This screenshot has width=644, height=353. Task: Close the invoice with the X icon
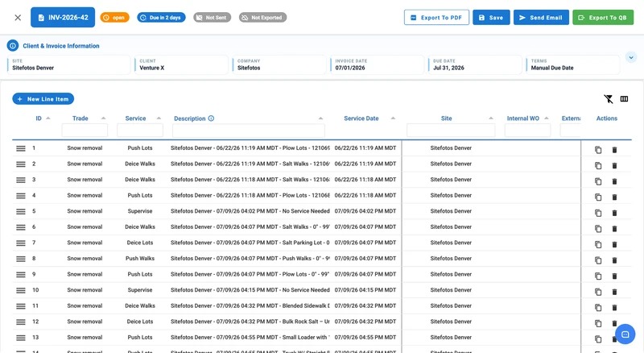[x=18, y=17]
